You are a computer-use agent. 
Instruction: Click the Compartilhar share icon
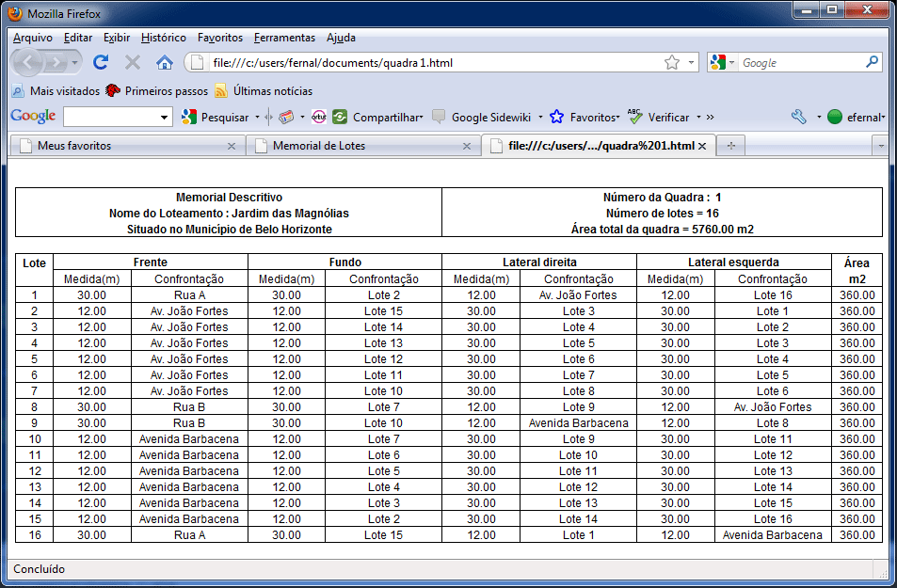pos(341,118)
